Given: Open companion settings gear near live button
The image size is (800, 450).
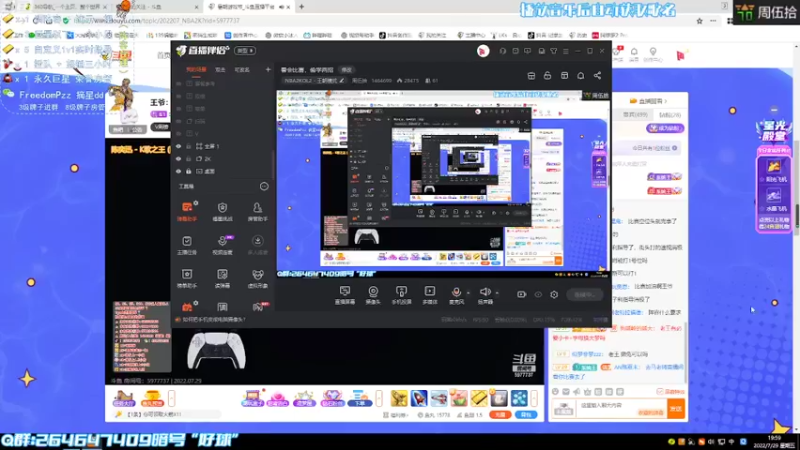Looking at the screenshot, I should pyautogui.click(x=554, y=294).
